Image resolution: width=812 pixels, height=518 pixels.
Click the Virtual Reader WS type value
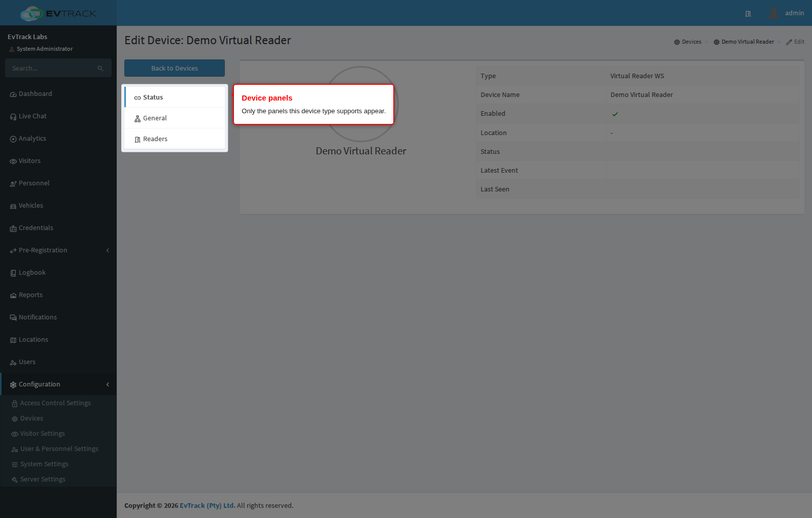click(637, 76)
